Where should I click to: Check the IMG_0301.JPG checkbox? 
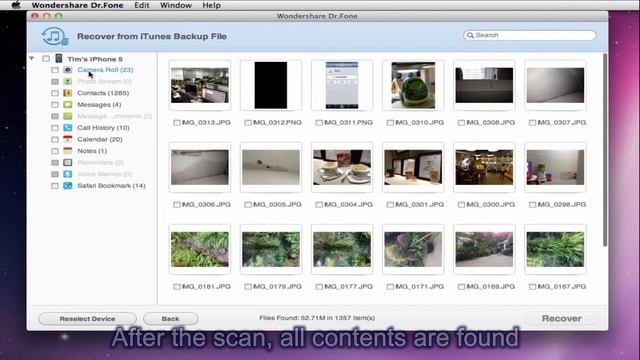pyautogui.click(x=390, y=204)
